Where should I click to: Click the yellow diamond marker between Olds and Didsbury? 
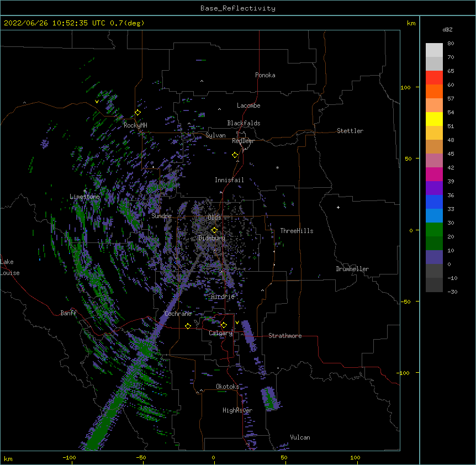tap(214, 230)
